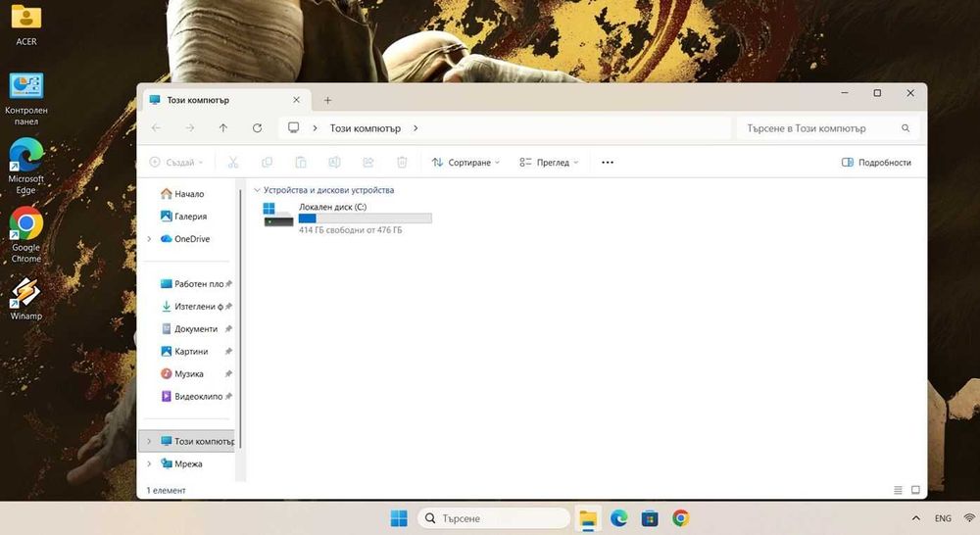Open Chrome from the taskbar

pyautogui.click(x=681, y=518)
